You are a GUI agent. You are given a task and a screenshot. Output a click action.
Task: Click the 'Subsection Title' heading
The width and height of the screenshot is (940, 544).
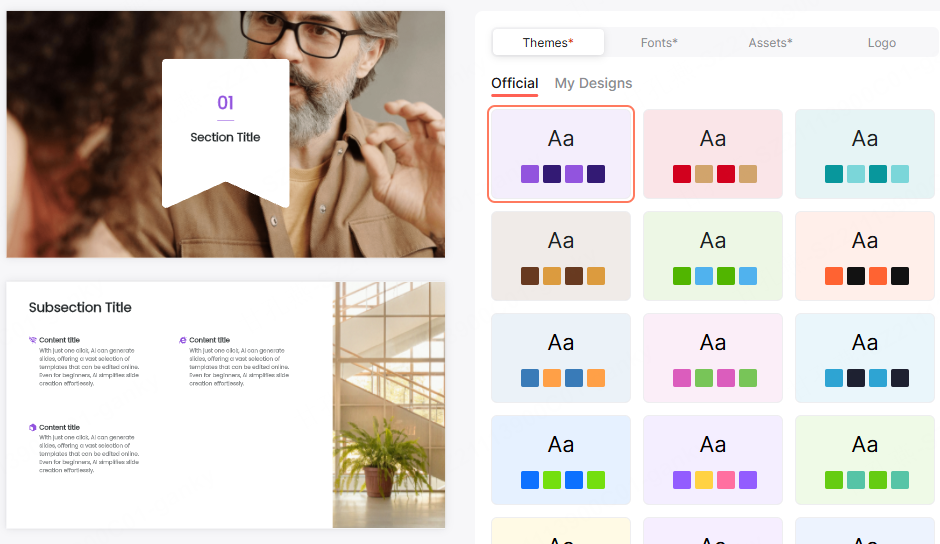click(x=80, y=308)
